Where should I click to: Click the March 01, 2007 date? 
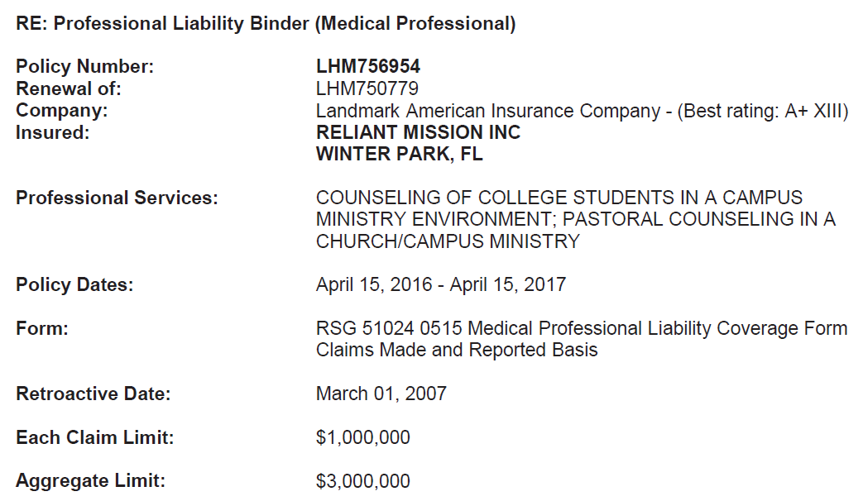[x=381, y=394]
